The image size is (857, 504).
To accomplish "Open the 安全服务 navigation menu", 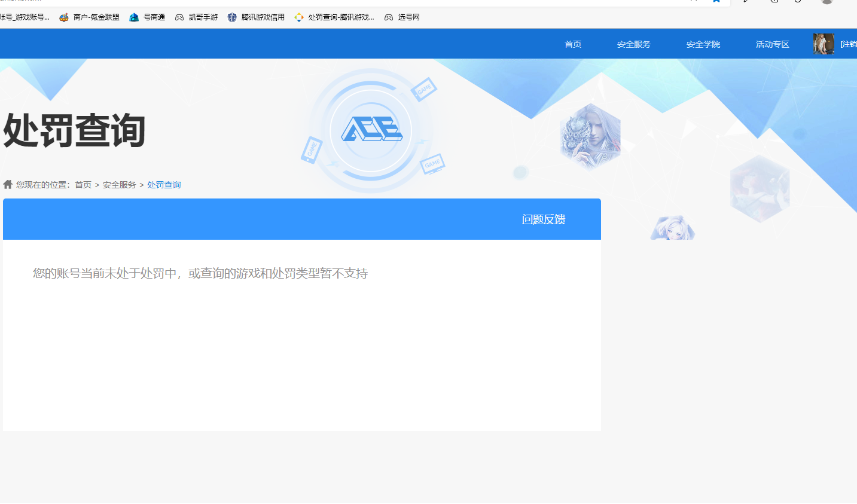I will click(633, 43).
